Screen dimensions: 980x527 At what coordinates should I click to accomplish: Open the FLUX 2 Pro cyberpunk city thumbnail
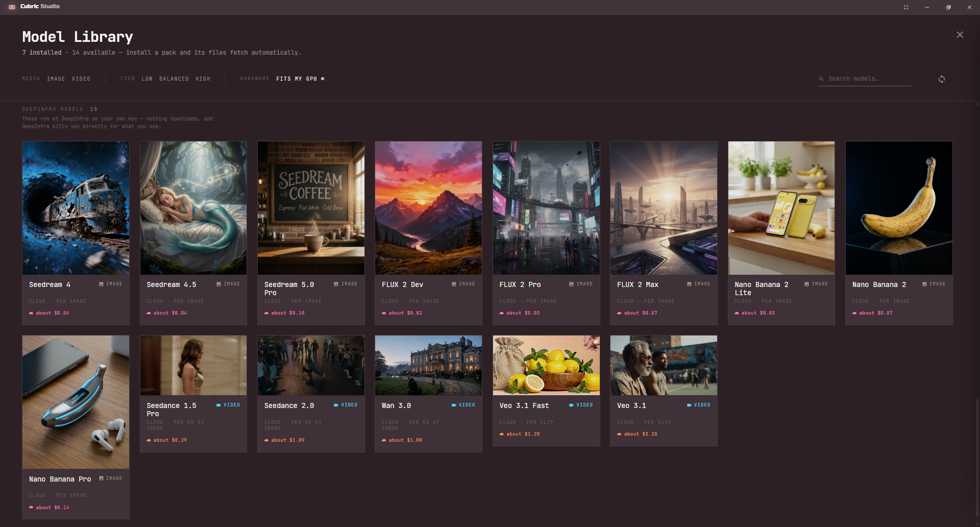(546, 208)
